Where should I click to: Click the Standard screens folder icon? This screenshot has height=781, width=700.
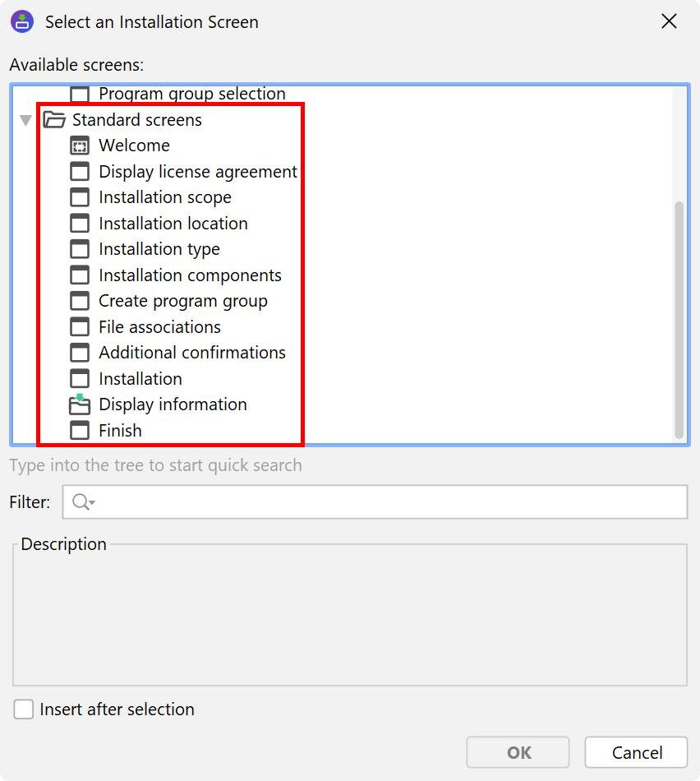click(54, 120)
